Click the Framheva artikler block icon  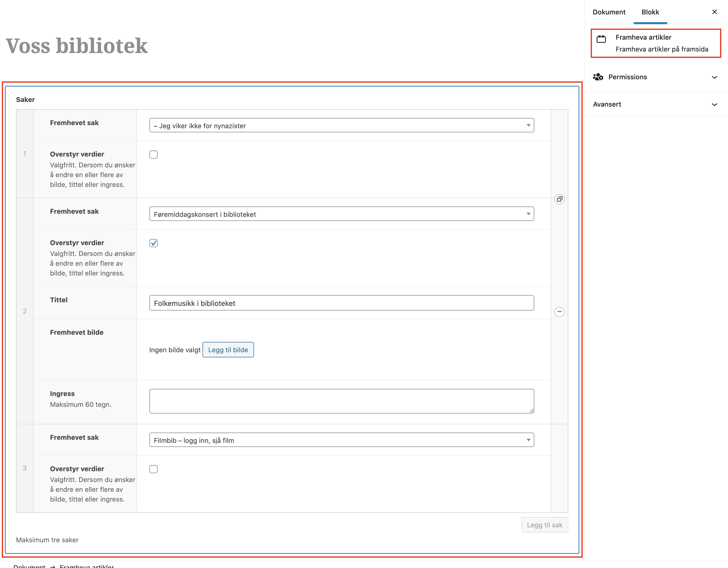[x=601, y=39]
